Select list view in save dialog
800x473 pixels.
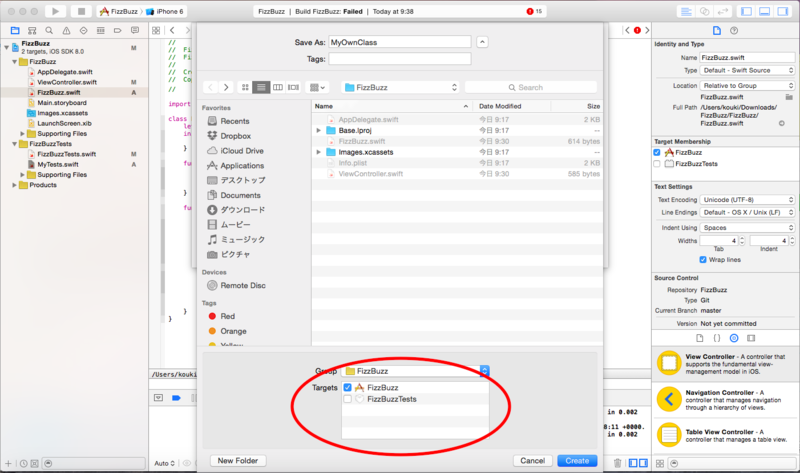pyautogui.click(x=261, y=87)
